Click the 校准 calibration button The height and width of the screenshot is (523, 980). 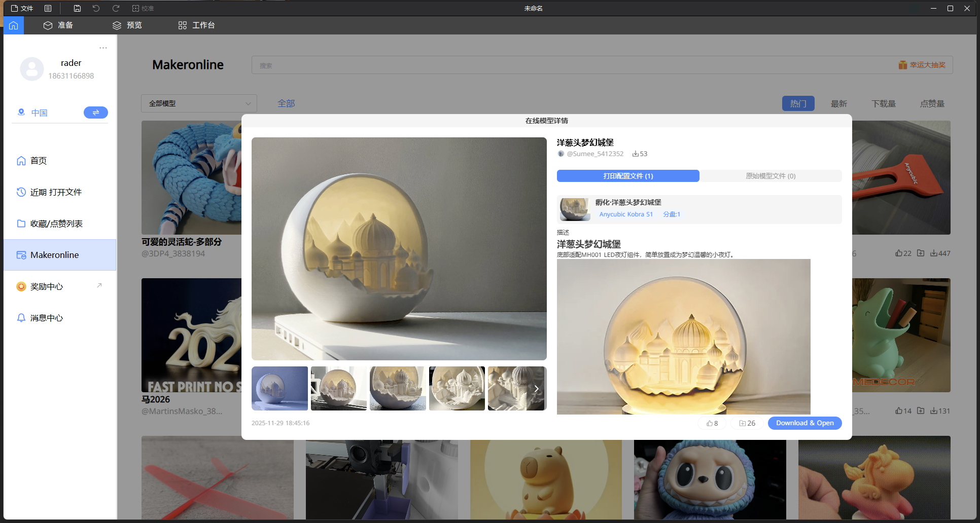coord(143,8)
